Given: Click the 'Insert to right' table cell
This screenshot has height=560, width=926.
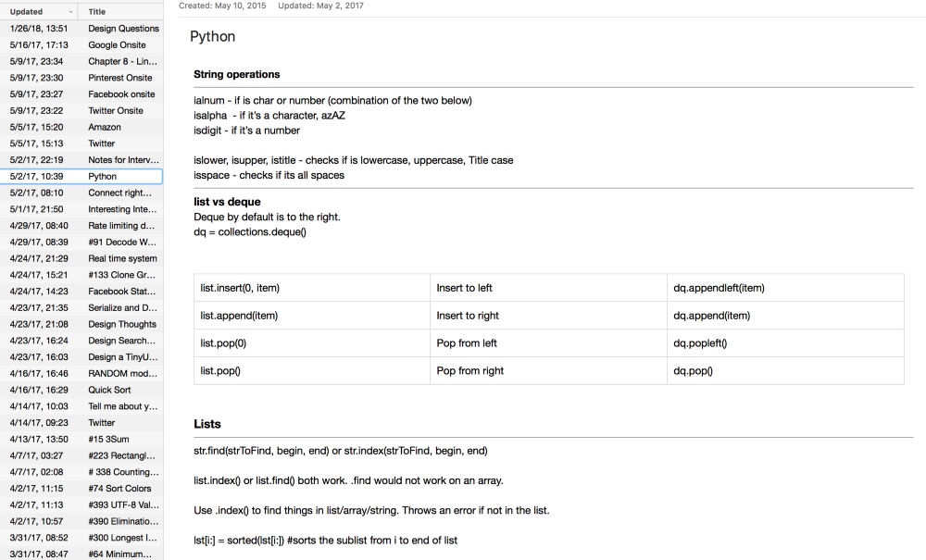Looking at the screenshot, I should pos(469,316).
